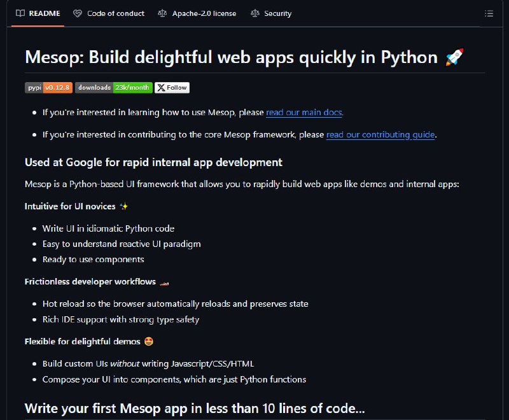Click the downloads 23k/month badge
Viewport: 509px width, 420px height.
(x=114, y=88)
